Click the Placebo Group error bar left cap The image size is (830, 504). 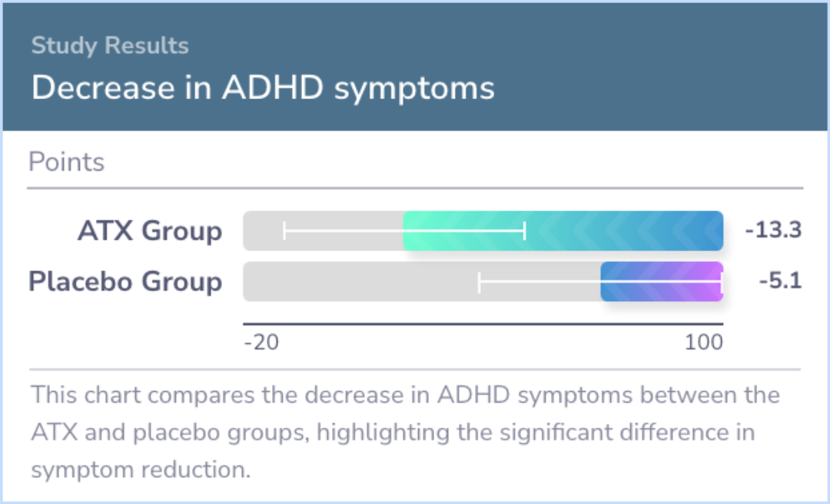pyautogui.click(x=479, y=283)
